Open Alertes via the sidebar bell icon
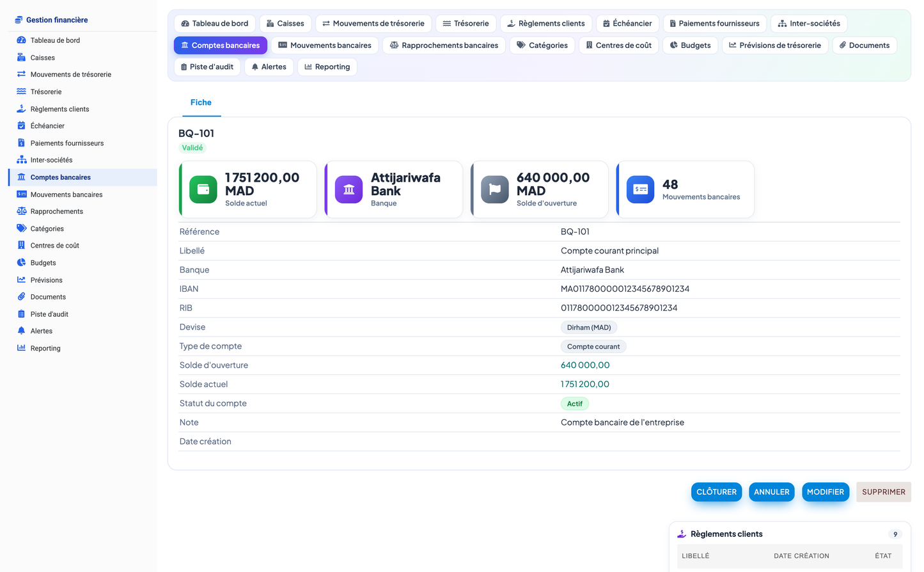 [21, 331]
